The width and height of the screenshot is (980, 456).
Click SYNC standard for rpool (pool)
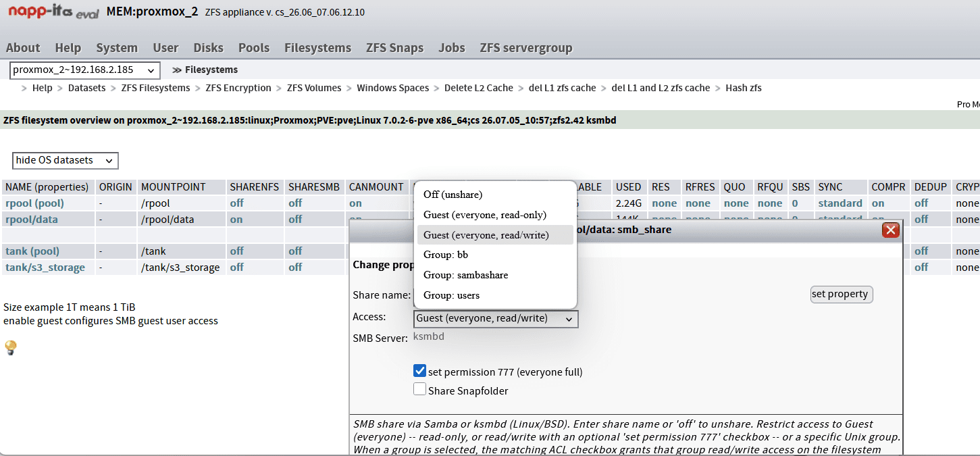840,203
